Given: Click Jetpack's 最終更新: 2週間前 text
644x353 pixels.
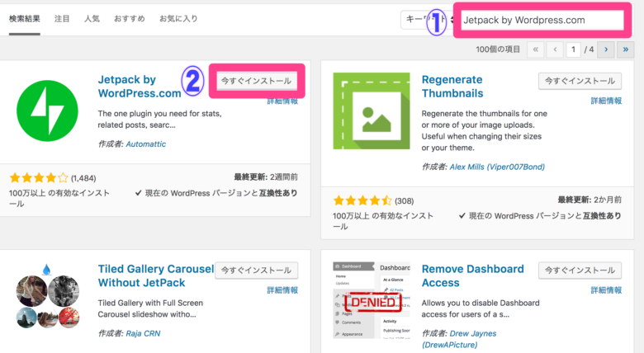Looking at the screenshot, I should (266, 176).
